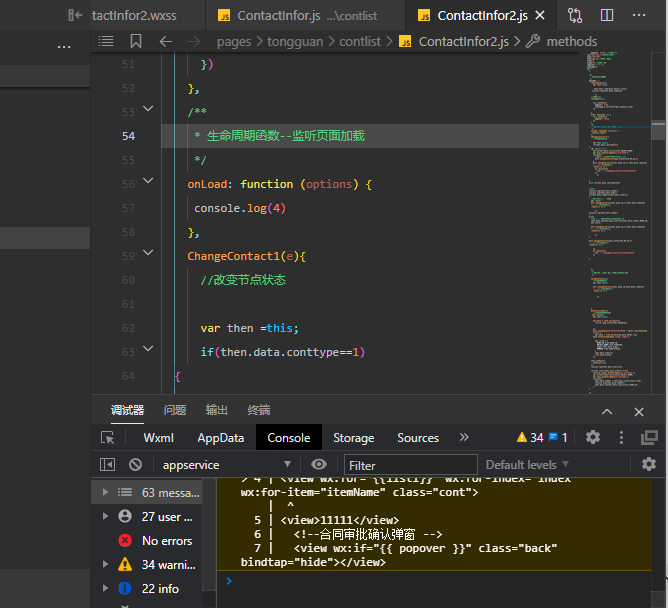
Task: Switch to the 问题 panel tab
Action: tap(175, 410)
